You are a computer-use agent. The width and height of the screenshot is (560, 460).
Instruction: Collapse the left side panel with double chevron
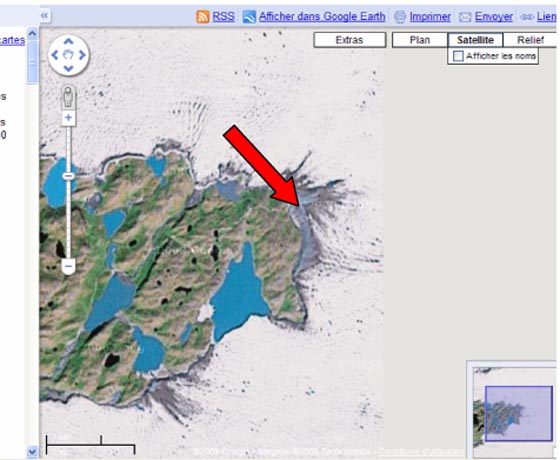(x=44, y=15)
